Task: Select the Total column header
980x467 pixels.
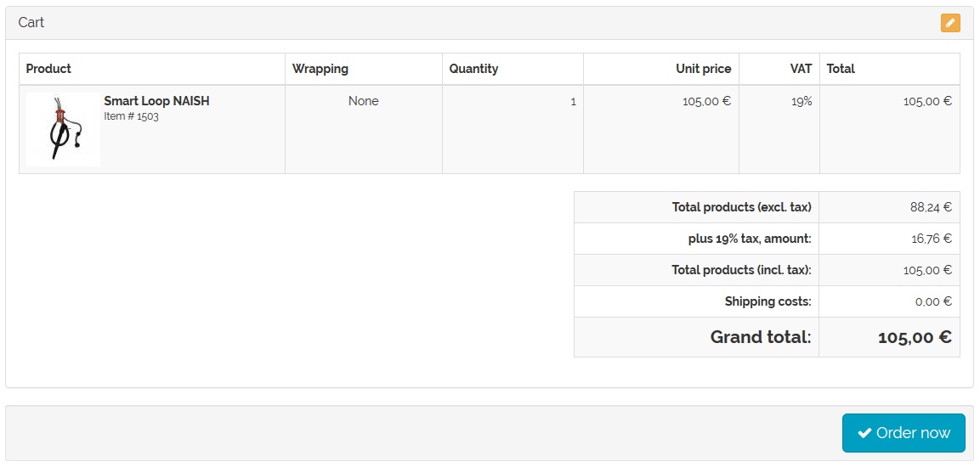Action: click(841, 69)
